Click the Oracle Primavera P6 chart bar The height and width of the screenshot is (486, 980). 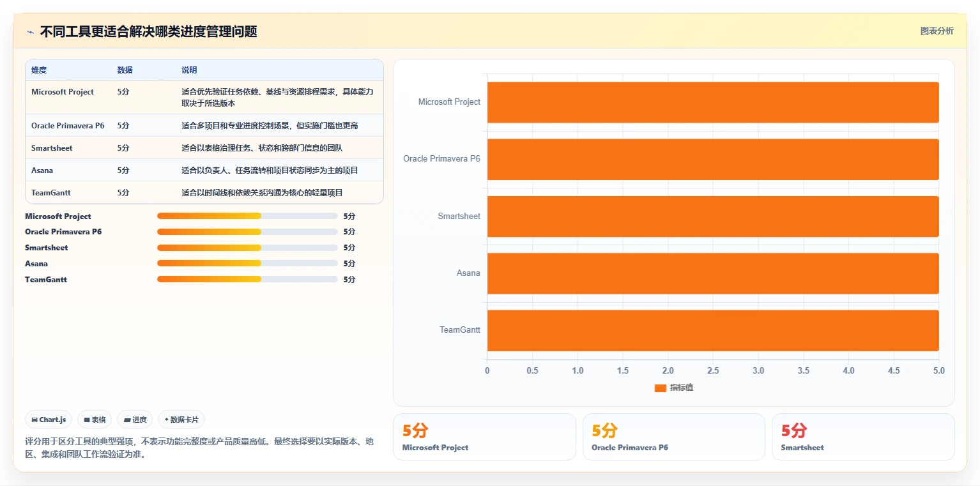(x=713, y=159)
